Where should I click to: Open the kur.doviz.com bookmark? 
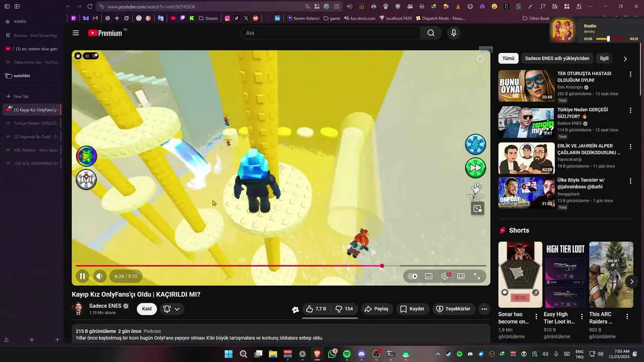coord(360,18)
